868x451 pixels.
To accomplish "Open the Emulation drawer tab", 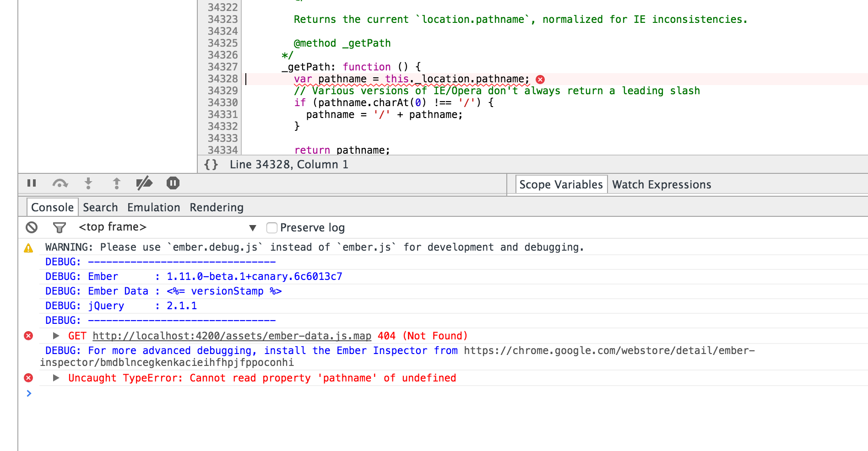I will pyautogui.click(x=154, y=207).
